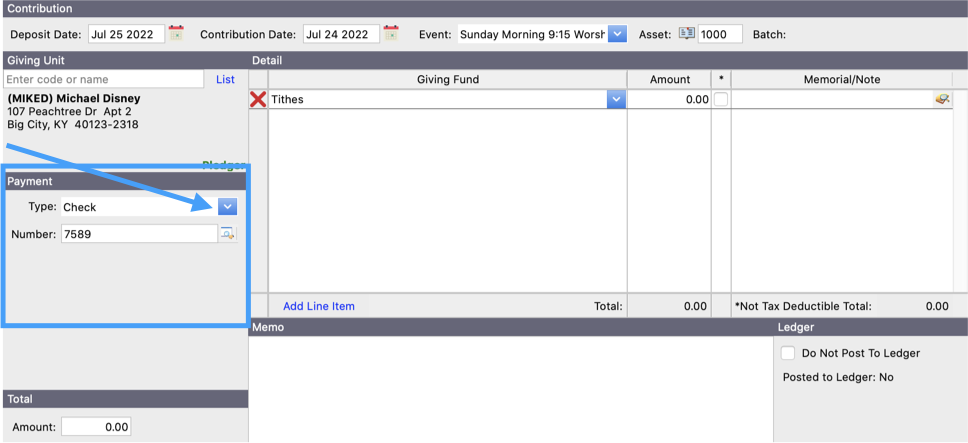Image resolution: width=968 pixels, height=443 pixels.
Task: Click the Memorial/Note column header
Action: (842, 79)
